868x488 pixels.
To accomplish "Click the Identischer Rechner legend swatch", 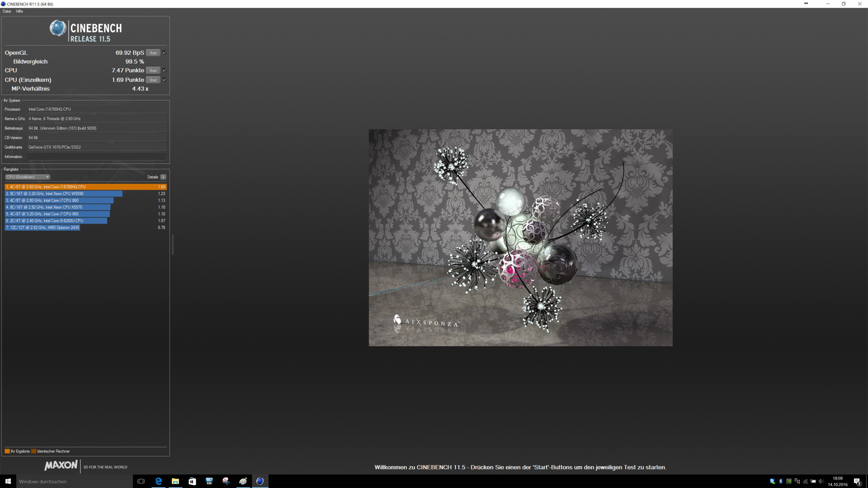I will 34,451.
